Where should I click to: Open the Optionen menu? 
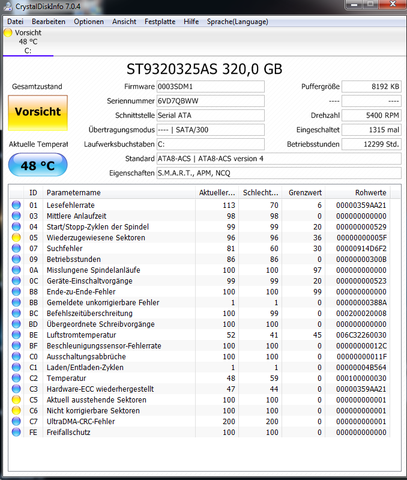click(x=89, y=22)
